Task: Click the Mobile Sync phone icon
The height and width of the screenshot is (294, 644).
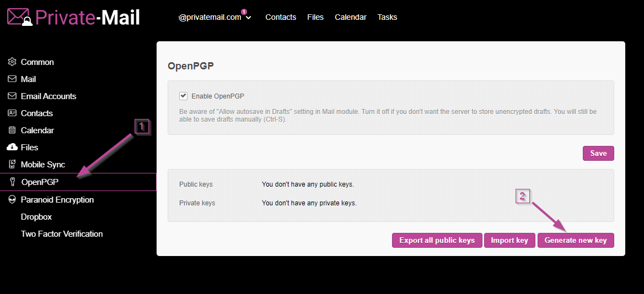Action: click(12, 165)
